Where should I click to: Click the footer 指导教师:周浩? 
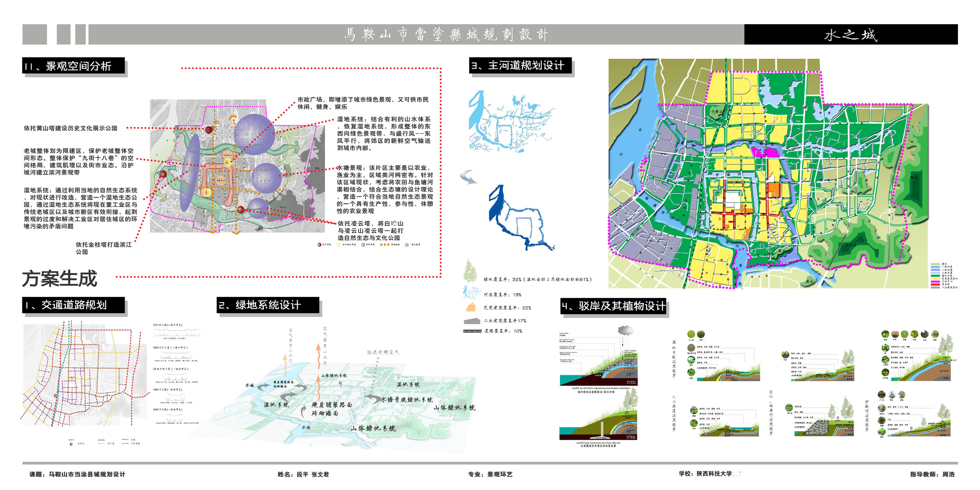tap(932, 474)
